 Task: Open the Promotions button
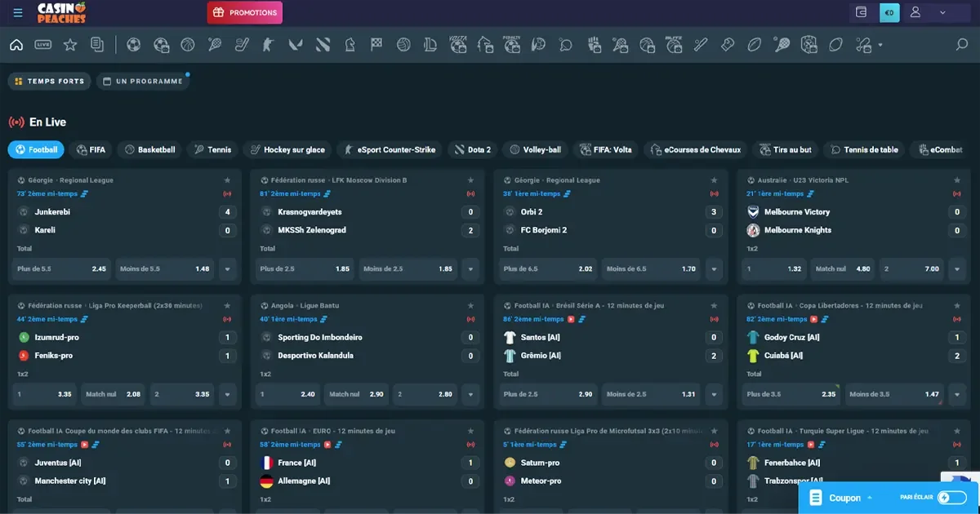tap(245, 12)
